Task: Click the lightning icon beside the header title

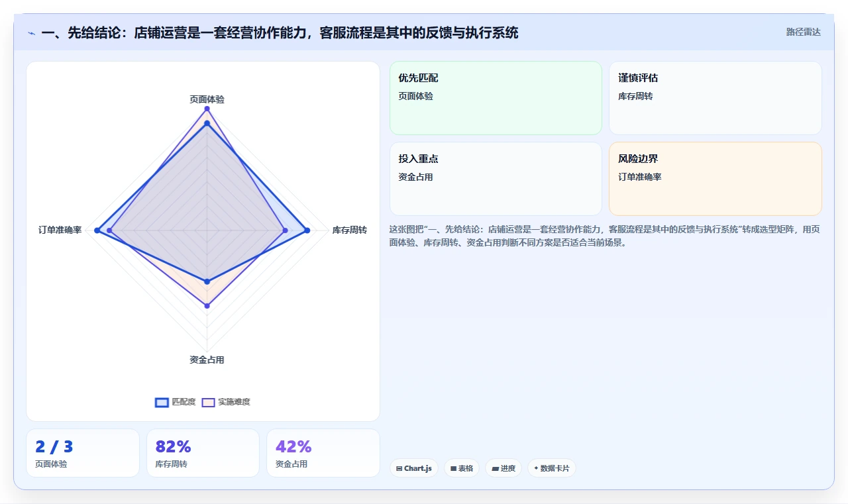Action: (x=31, y=32)
